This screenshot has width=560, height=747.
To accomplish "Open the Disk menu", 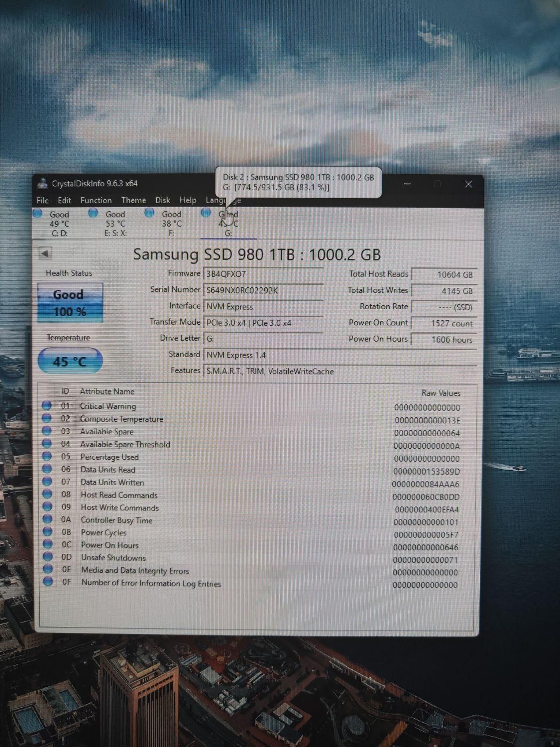I will pyautogui.click(x=163, y=200).
